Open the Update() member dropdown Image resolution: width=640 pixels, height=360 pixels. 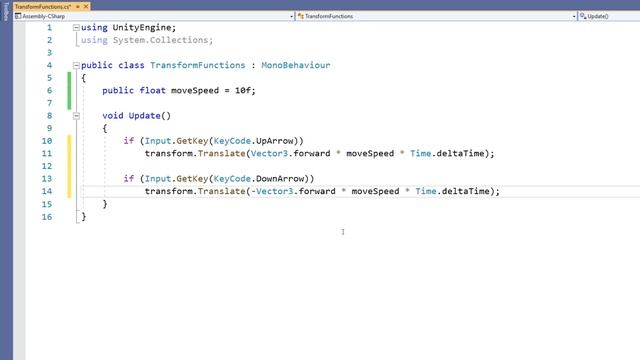click(609, 16)
